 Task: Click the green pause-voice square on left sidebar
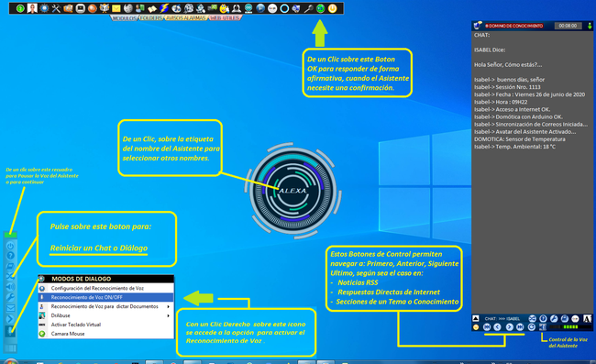click(10, 235)
